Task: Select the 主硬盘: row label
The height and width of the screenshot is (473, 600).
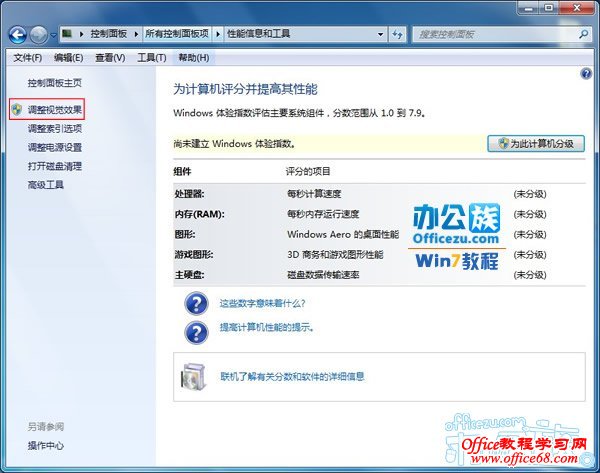Action: click(189, 275)
